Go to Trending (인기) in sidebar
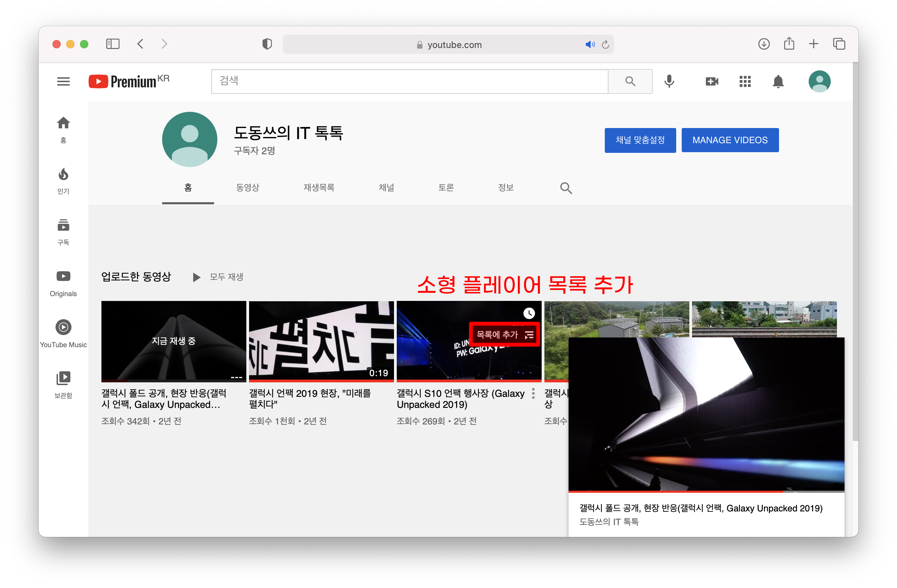 tap(63, 181)
